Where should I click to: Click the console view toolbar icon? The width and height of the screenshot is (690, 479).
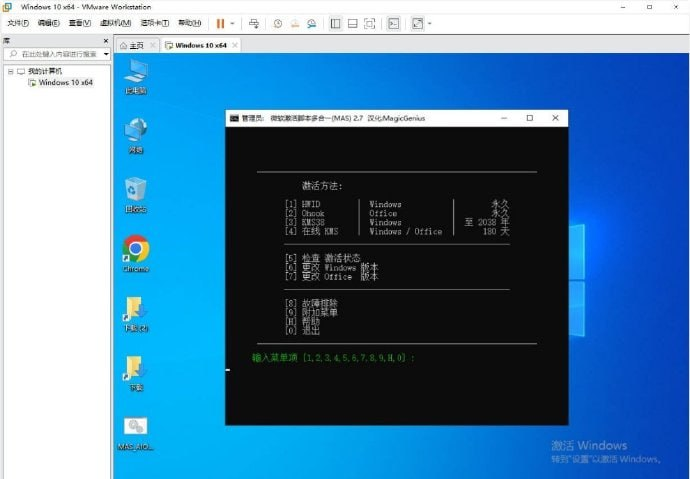[393, 23]
